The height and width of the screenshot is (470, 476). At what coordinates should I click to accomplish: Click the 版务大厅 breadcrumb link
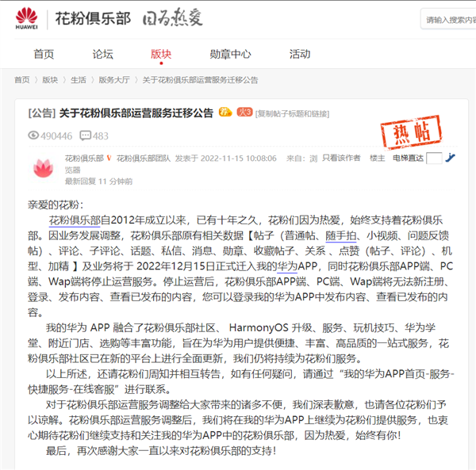click(114, 80)
